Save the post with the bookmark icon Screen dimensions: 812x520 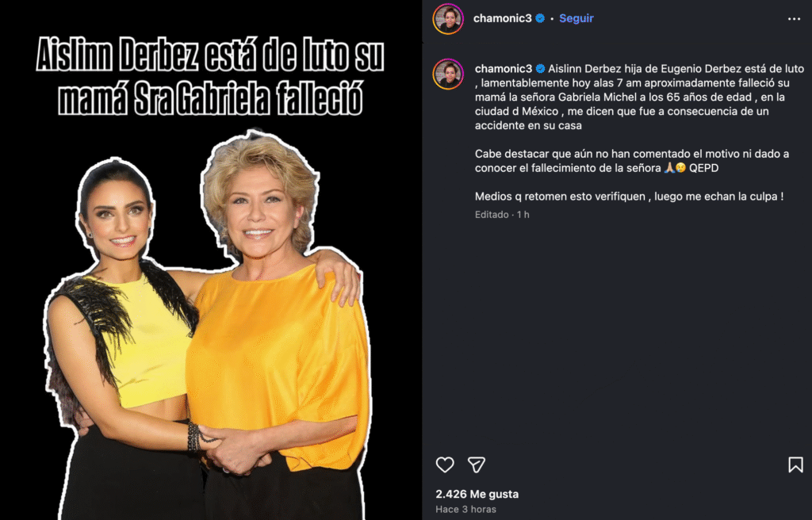(x=795, y=465)
